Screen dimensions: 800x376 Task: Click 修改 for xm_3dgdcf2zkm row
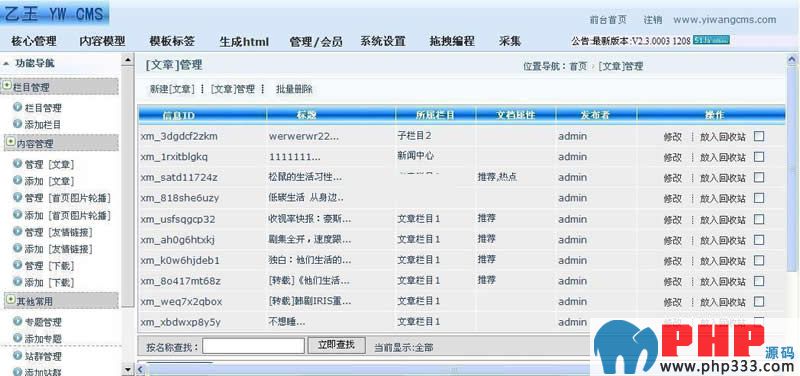coord(672,137)
